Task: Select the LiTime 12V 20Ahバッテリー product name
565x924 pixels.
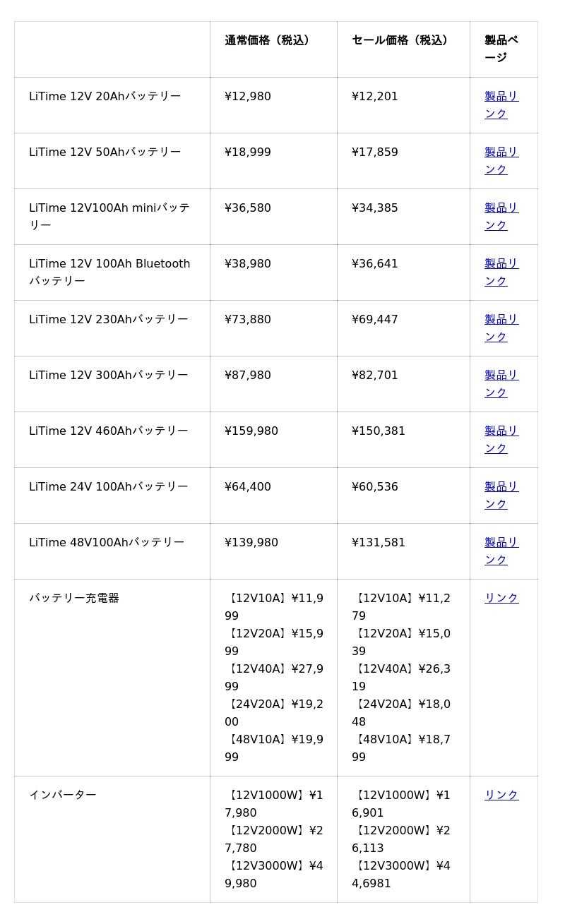Action: click(105, 97)
